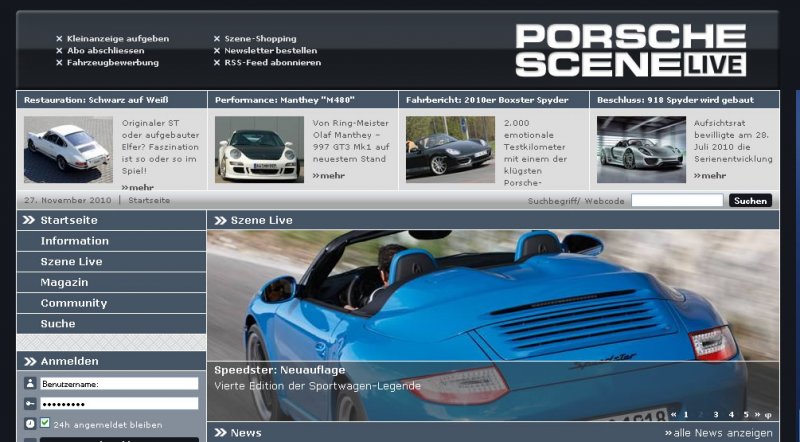The height and width of the screenshot is (442, 800).
Task: Select slide 1 in the slideshow pager
Action: coord(686,414)
